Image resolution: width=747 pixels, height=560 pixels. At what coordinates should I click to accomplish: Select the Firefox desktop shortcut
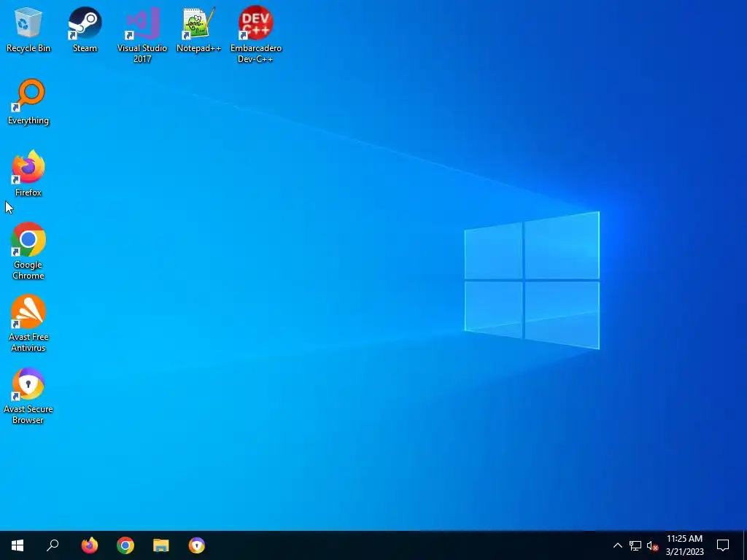28,174
